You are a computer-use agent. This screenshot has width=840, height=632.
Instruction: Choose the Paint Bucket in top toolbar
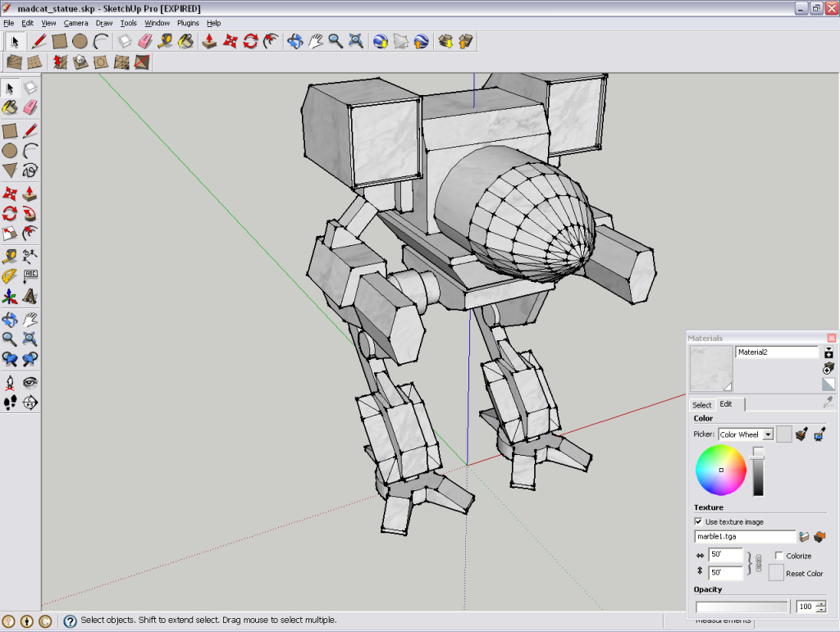tap(186, 41)
